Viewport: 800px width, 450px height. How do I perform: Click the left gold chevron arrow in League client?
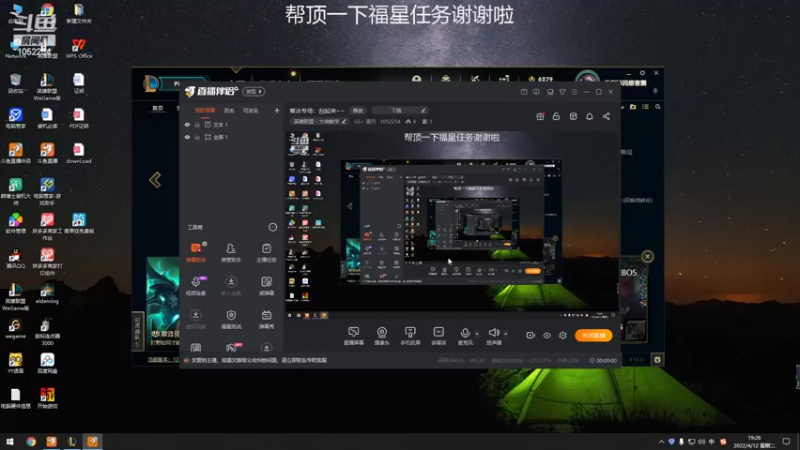tap(155, 180)
